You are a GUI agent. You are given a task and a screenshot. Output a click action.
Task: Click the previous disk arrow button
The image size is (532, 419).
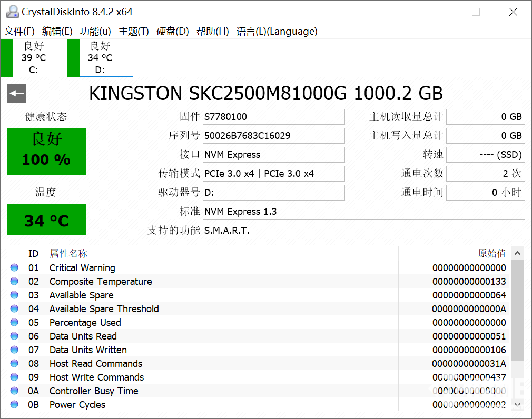16,93
